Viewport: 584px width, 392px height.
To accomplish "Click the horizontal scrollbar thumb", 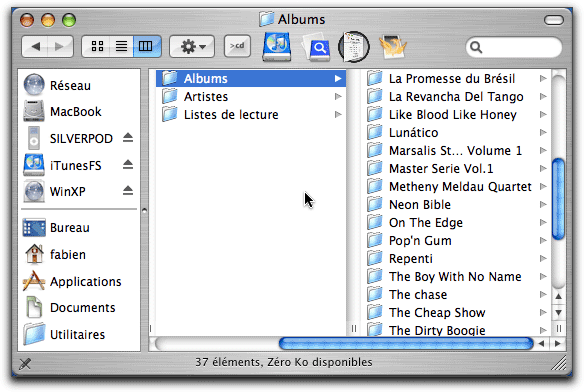I will click(x=406, y=343).
